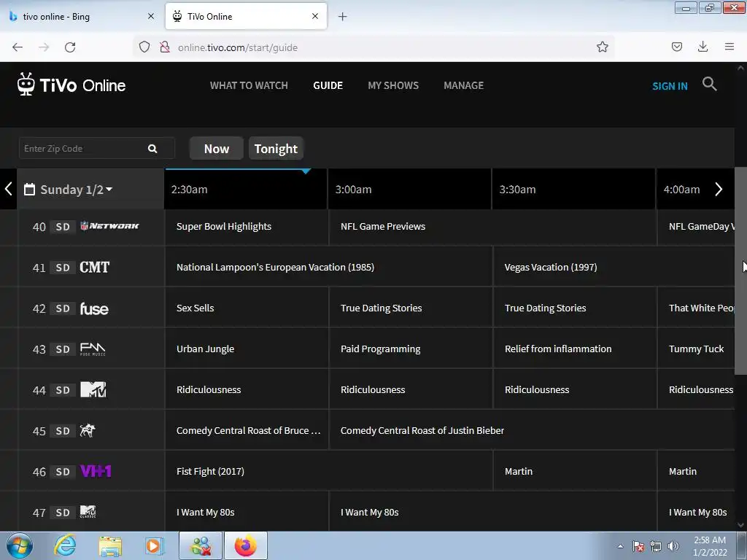Select Comedy Central Roast of Bruce program

[x=247, y=430]
